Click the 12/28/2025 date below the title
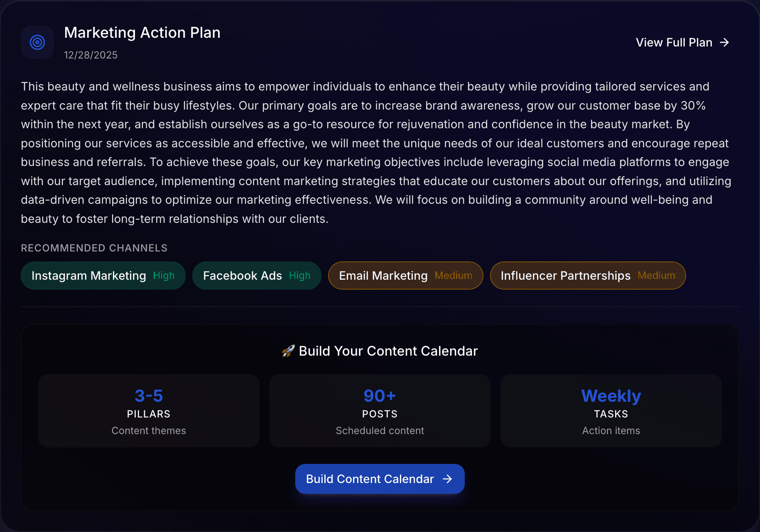Image resolution: width=760 pixels, height=532 pixels. point(91,55)
